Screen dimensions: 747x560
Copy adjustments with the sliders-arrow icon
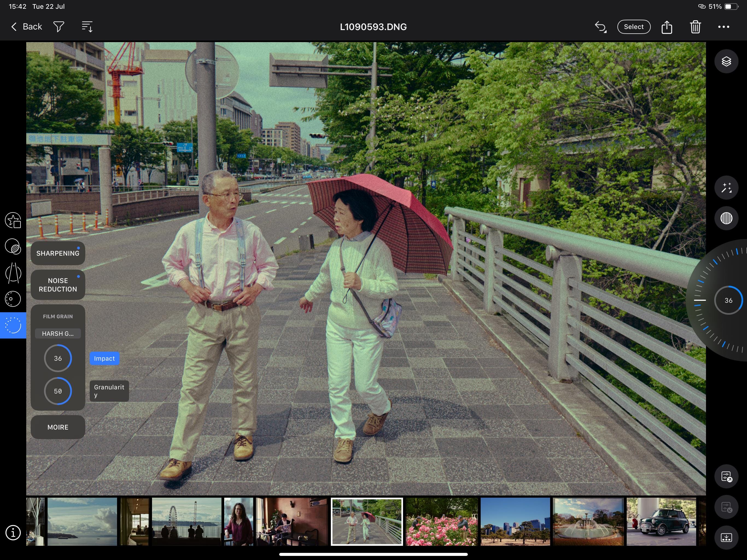pos(726,477)
